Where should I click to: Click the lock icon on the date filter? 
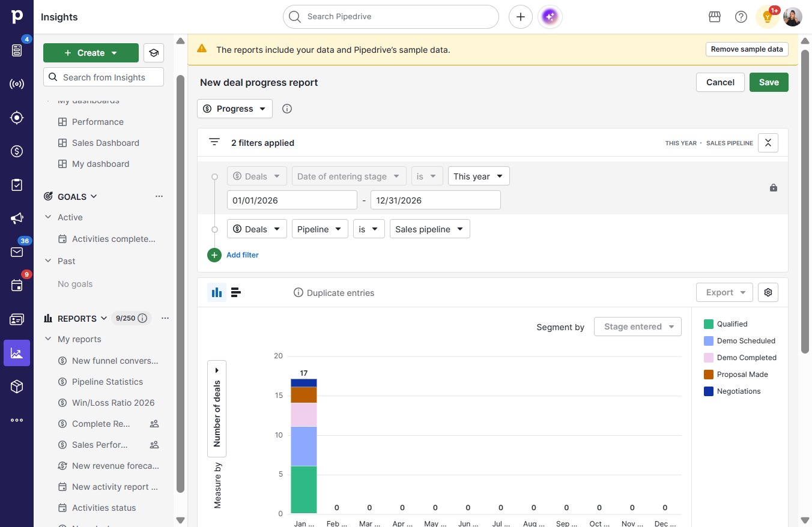tap(774, 188)
